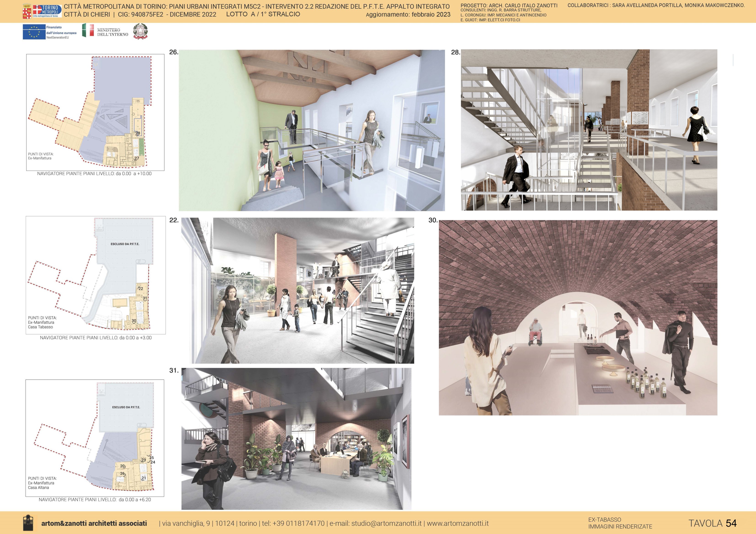This screenshot has width=756, height=534.
Task: Click the artom&zanotti building logo icon
Action: pos(28,523)
